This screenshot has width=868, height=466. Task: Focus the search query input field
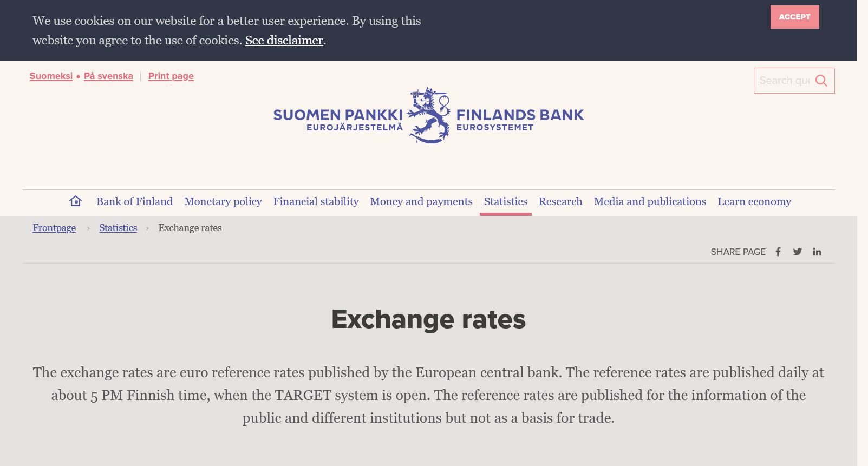coord(784,81)
